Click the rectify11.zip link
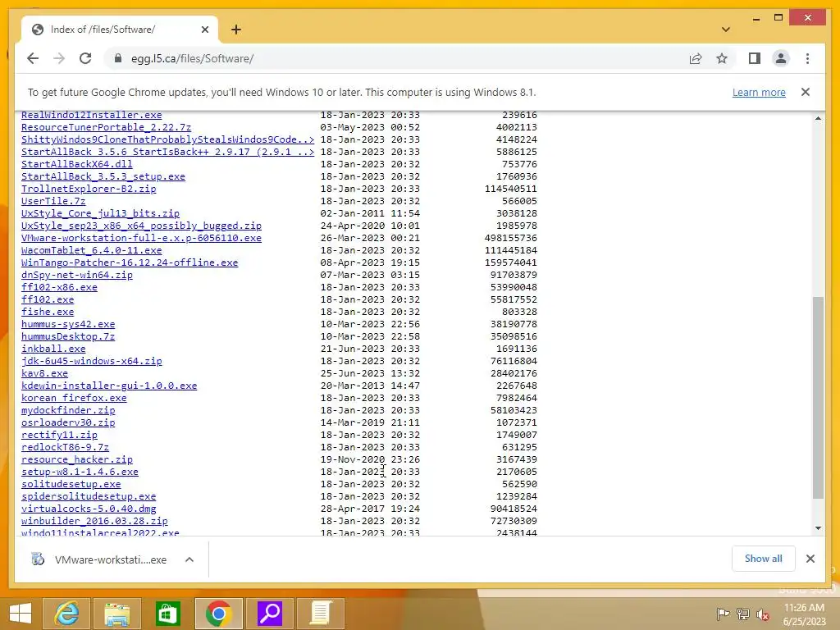Screen dimensions: 840x630 point(59,435)
